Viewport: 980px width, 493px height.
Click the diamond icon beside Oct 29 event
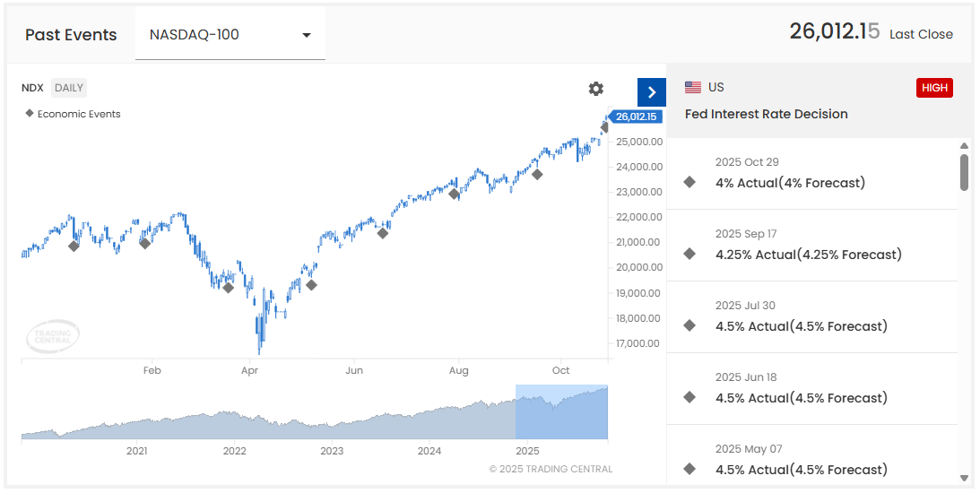coord(689,182)
